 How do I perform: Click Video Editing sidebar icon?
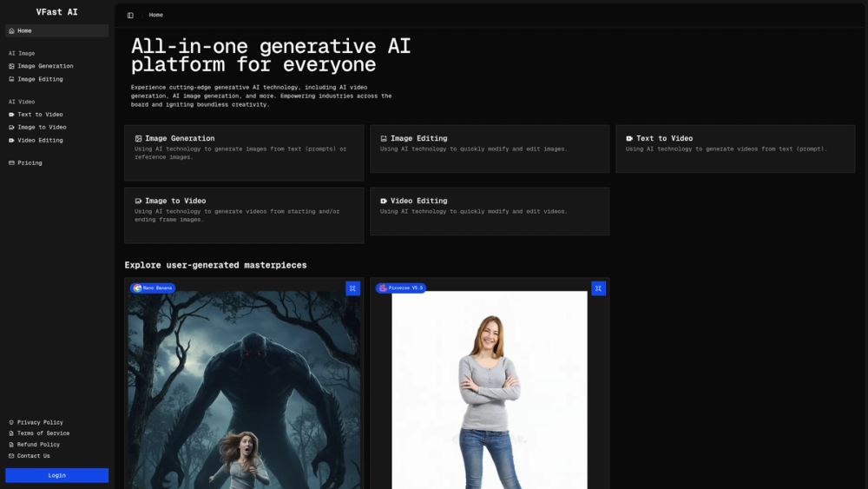11,141
